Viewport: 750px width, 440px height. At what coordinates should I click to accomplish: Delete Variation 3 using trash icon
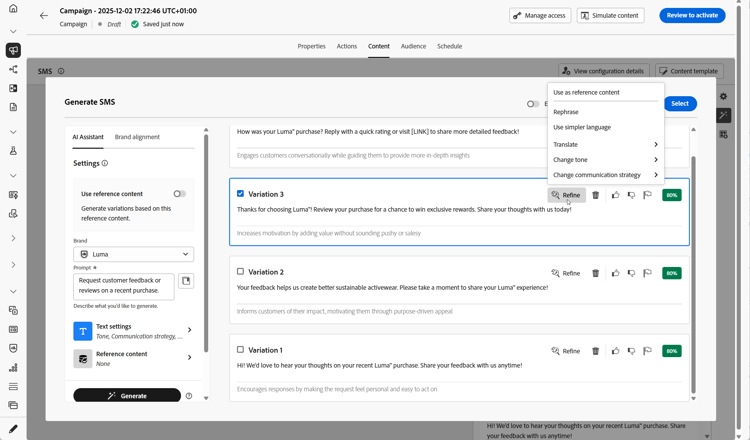pos(596,195)
